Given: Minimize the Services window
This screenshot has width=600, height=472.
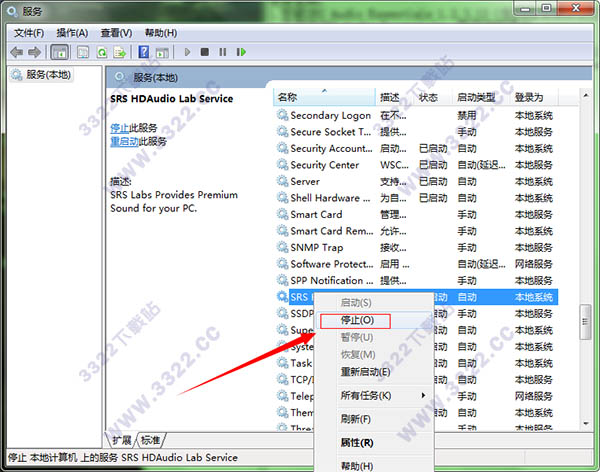Looking at the screenshot, I should (525, 9).
